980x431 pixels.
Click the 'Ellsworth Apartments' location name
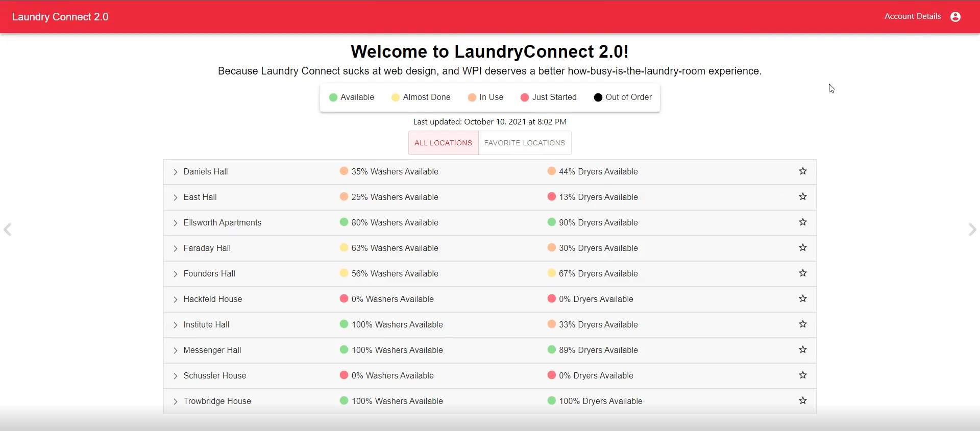pyautogui.click(x=223, y=223)
